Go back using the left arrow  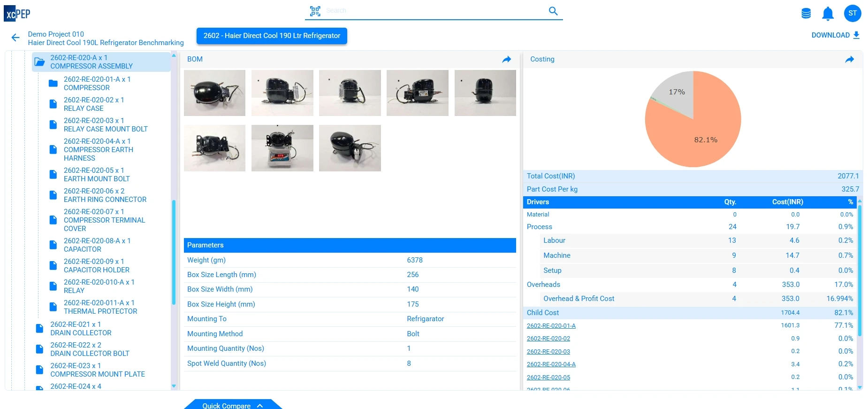[15, 38]
